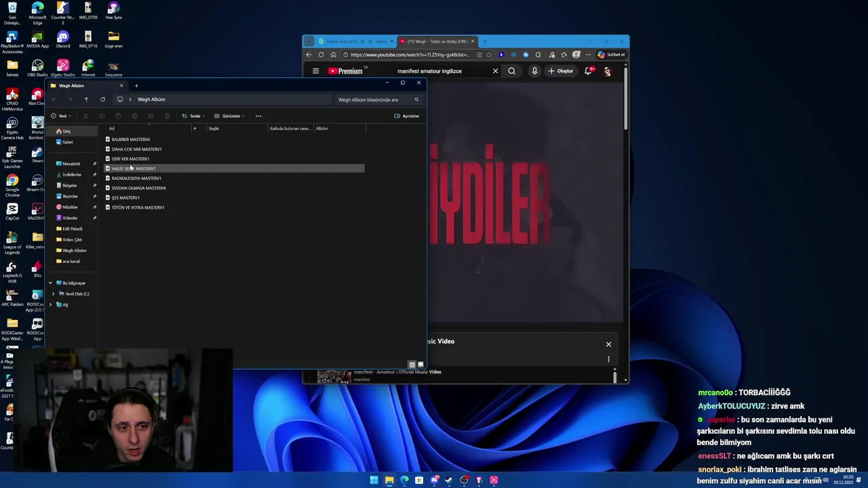
Task: Close the YouTube playlist panel
Action: point(608,344)
